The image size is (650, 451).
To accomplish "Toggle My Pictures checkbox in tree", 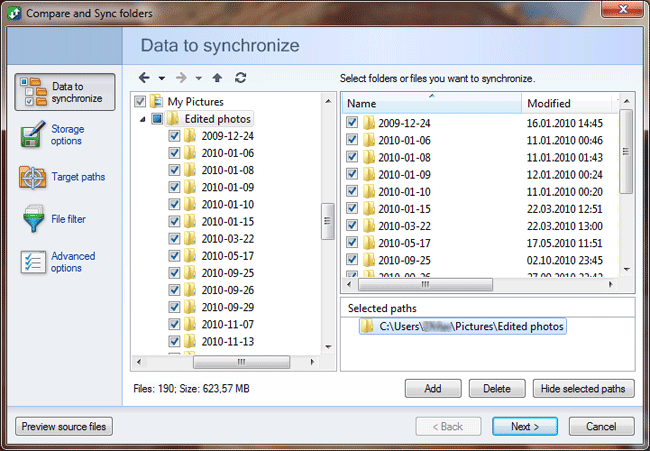I will click(139, 102).
